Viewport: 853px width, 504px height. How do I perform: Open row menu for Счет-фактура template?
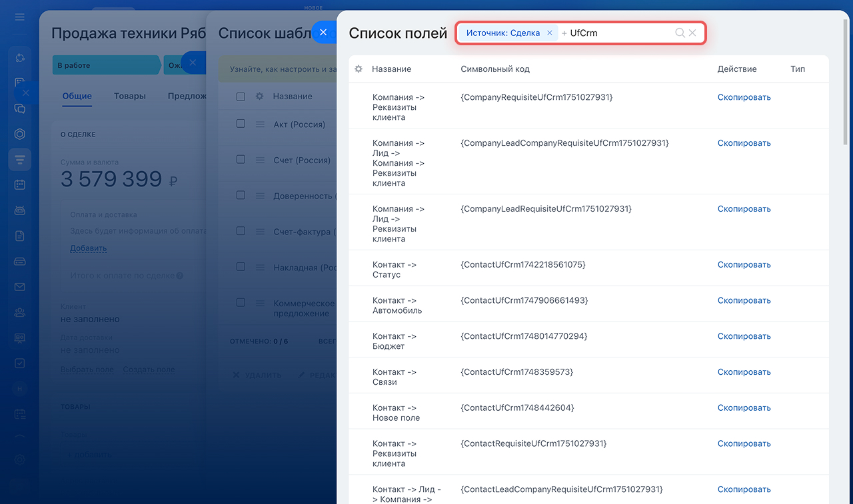click(x=260, y=232)
